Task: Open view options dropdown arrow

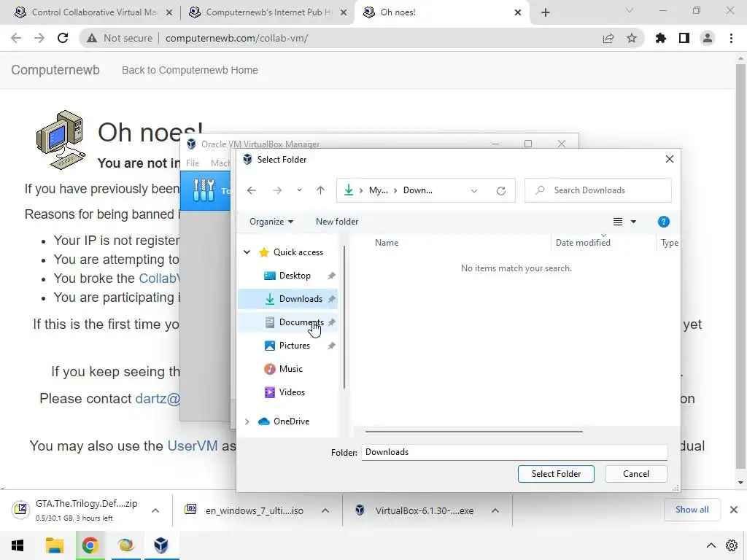Action: click(634, 222)
